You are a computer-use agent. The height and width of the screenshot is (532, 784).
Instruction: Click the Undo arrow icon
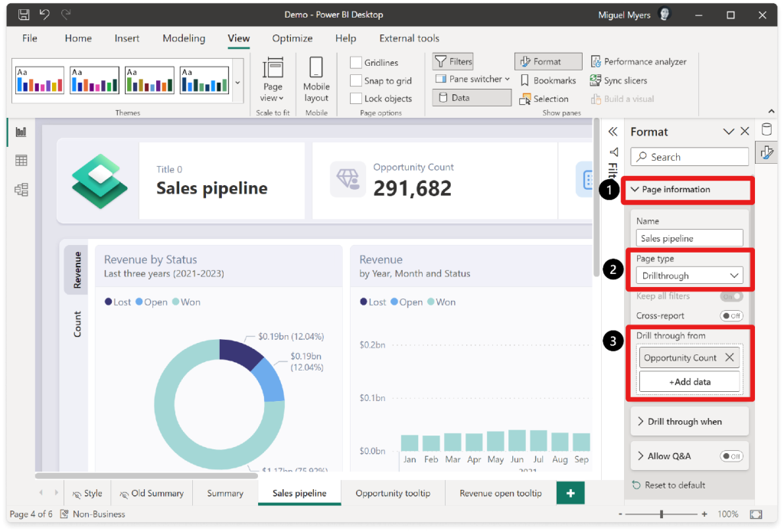[44, 15]
